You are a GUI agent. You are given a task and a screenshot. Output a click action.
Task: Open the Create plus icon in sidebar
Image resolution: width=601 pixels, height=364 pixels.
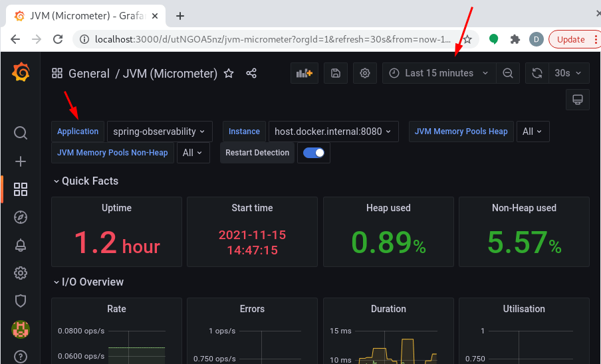[21, 161]
